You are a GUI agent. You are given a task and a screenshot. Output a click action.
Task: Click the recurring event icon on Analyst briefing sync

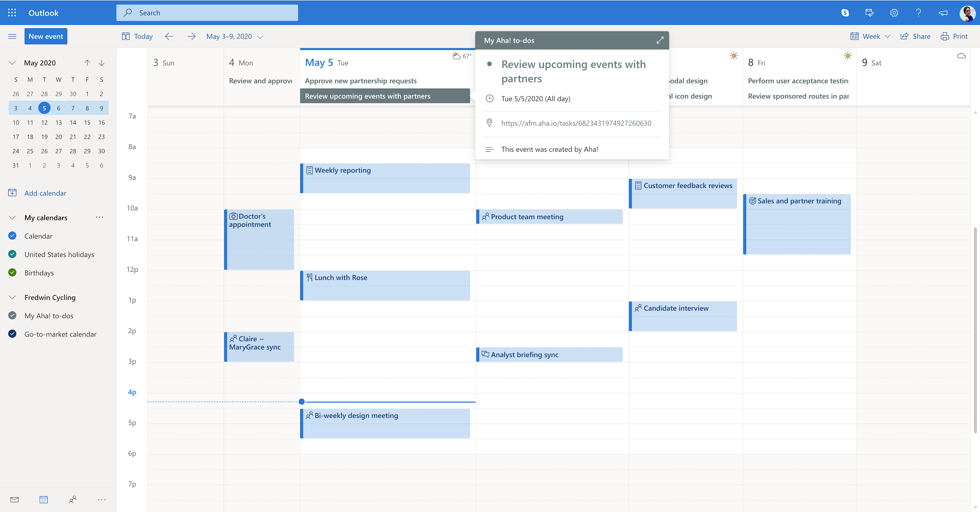click(x=485, y=354)
